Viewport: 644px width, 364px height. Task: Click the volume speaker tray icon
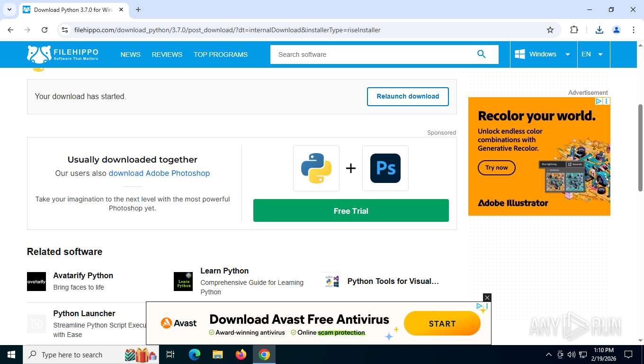(x=571, y=355)
